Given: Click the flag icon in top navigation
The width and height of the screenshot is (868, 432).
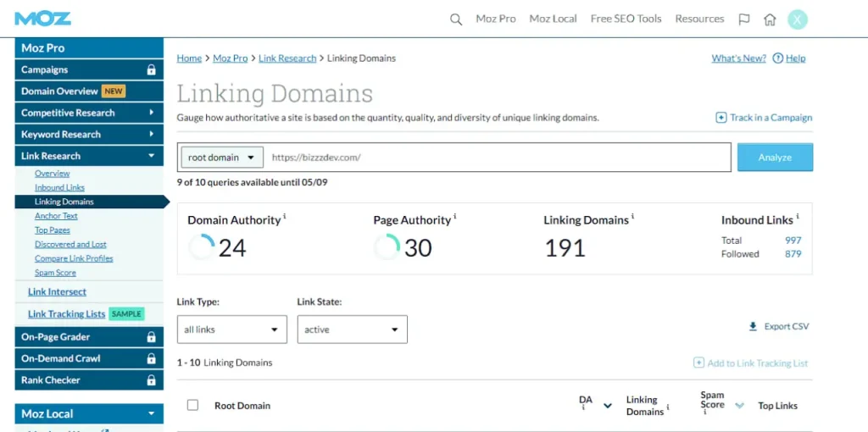Looking at the screenshot, I should [x=744, y=19].
